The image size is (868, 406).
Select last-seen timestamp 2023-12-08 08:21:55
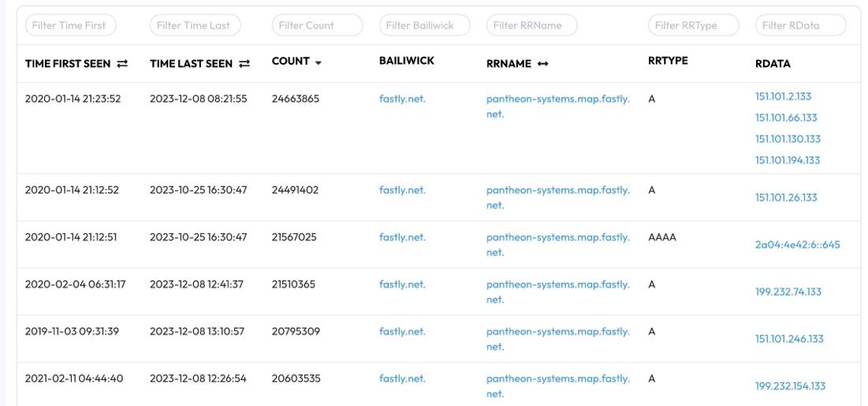point(198,99)
